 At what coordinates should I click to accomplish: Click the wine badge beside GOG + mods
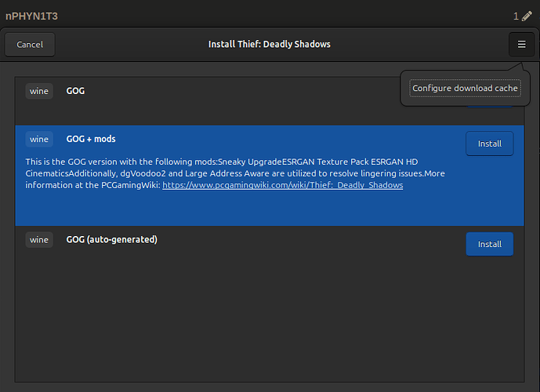point(39,139)
